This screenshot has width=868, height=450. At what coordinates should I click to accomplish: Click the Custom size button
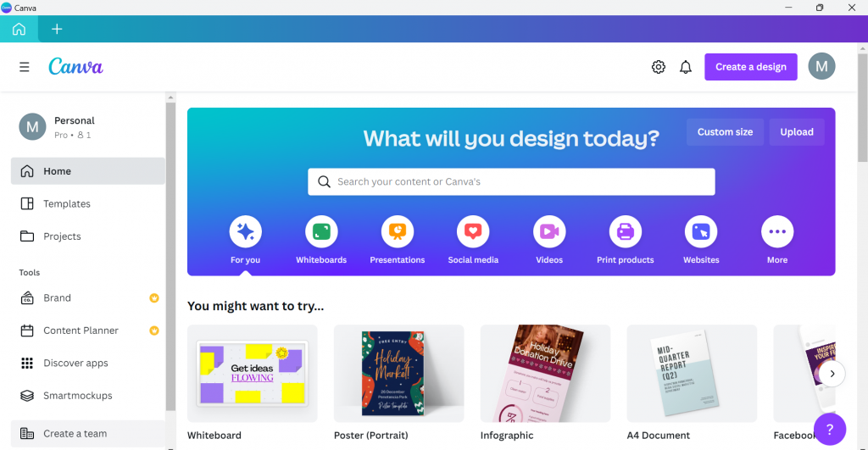point(725,131)
